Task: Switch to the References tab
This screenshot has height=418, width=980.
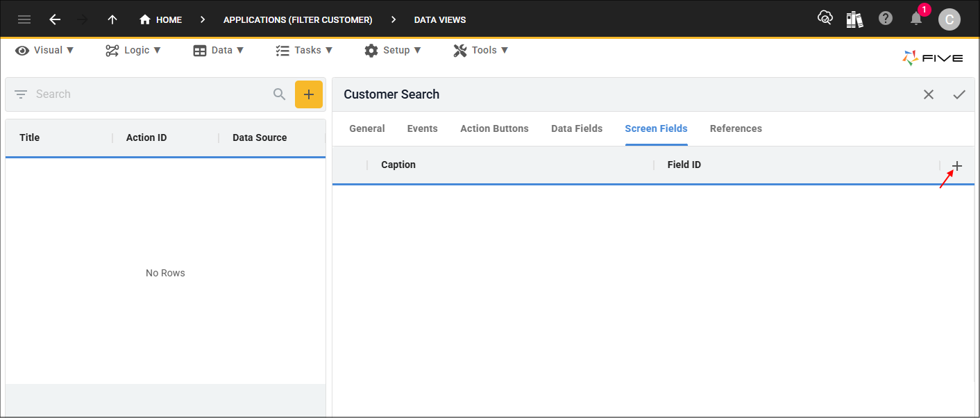Action: pos(736,128)
